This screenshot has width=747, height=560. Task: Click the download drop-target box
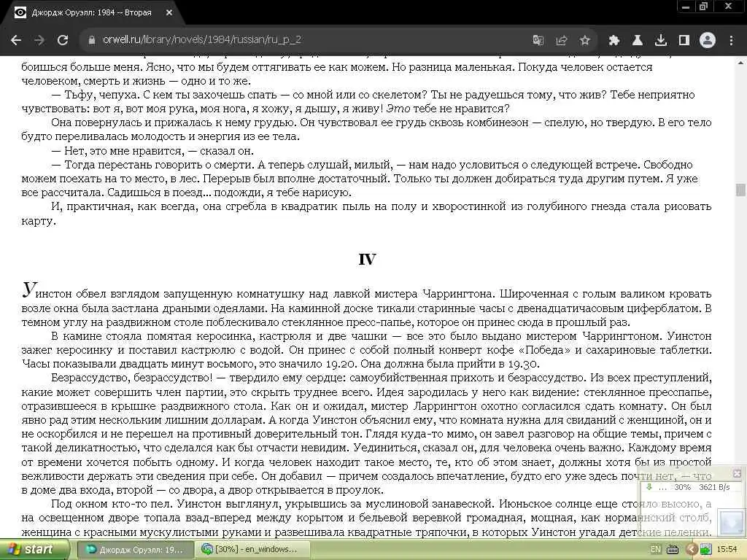pos(730,522)
